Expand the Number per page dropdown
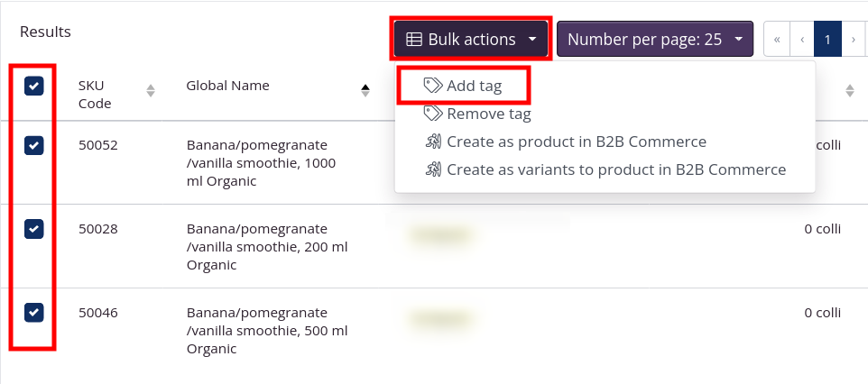The width and height of the screenshot is (868, 384). [654, 40]
